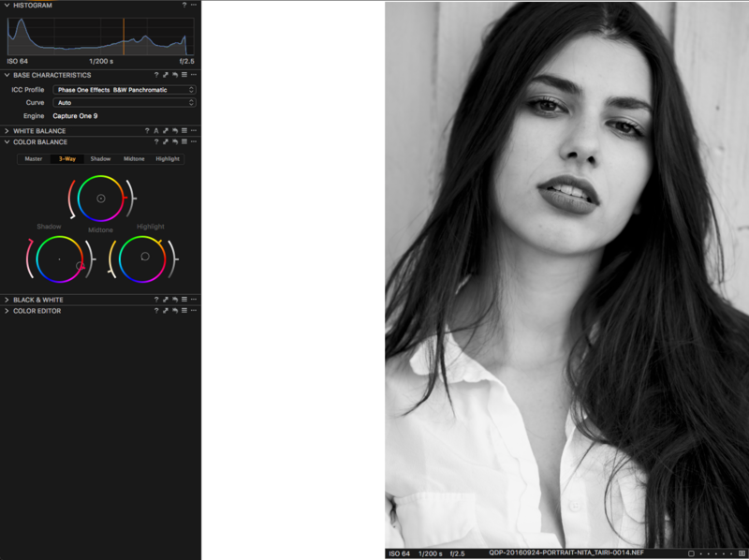Switch to the Master tab in Color Balance
Viewport: 749px width, 560px height.
[x=34, y=158]
